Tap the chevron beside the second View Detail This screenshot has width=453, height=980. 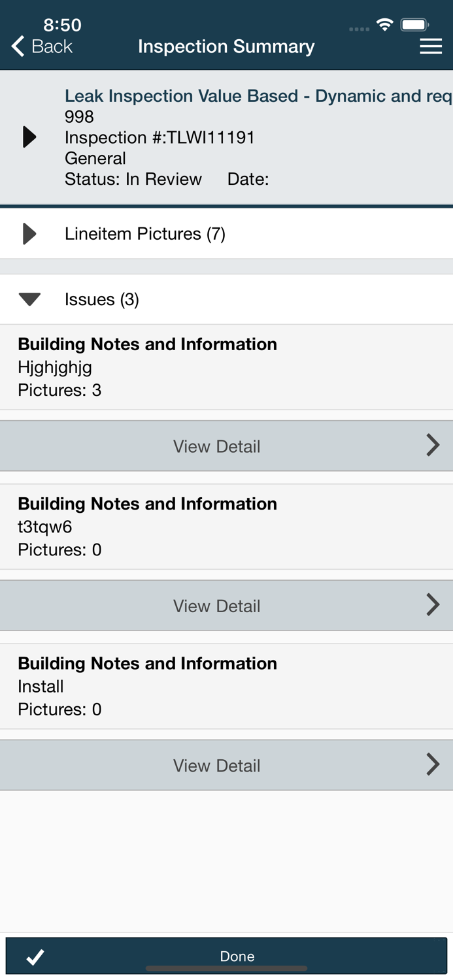click(x=433, y=604)
